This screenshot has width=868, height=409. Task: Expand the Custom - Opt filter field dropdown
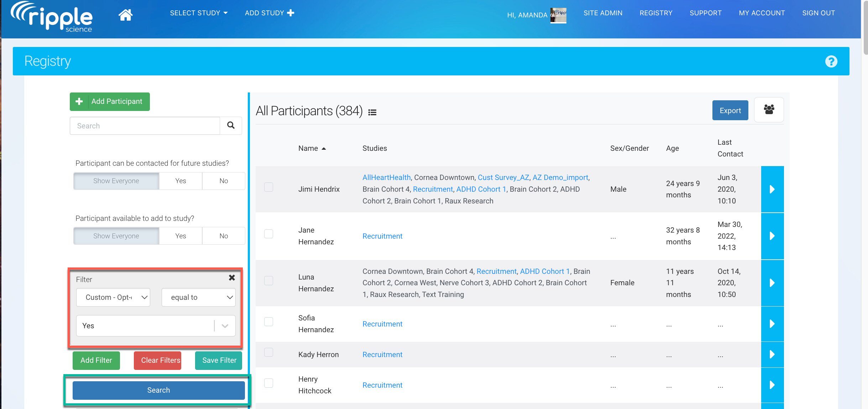pyautogui.click(x=113, y=297)
